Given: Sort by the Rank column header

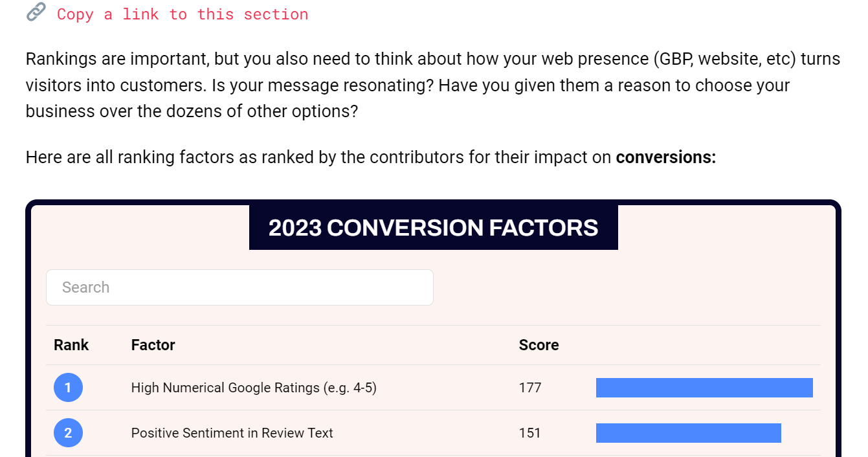Looking at the screenshot, I should [71, 345].
